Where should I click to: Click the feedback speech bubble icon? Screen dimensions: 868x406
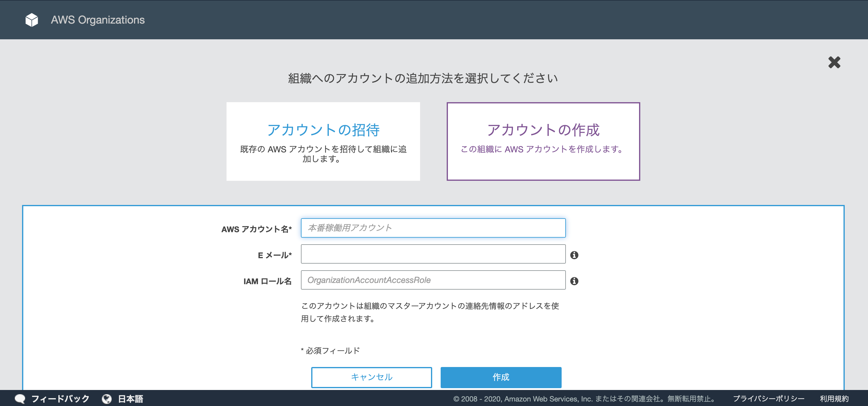click(x=20, y=398)
